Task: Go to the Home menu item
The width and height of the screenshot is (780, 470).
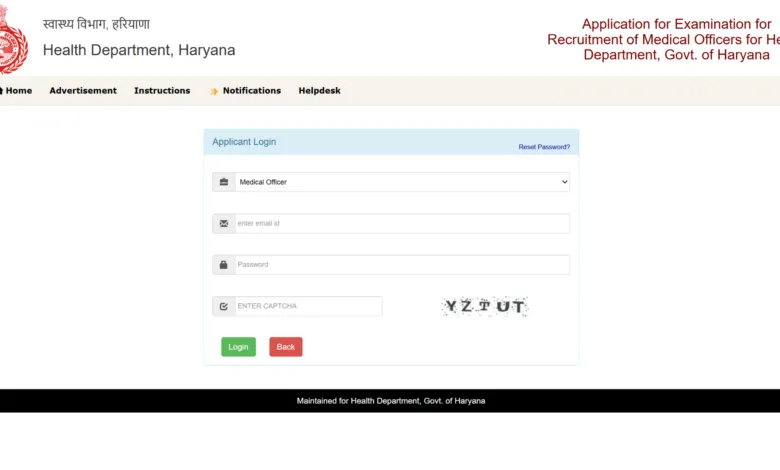Action: (x=16, y=91)
